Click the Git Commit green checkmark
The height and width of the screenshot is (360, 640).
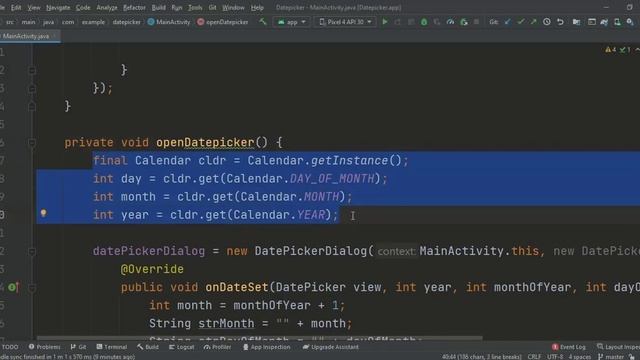click(x=520, y=22)
